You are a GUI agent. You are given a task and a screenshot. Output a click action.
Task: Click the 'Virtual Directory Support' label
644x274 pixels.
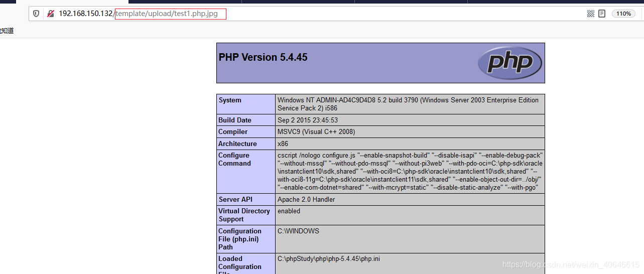coord(244,215)
